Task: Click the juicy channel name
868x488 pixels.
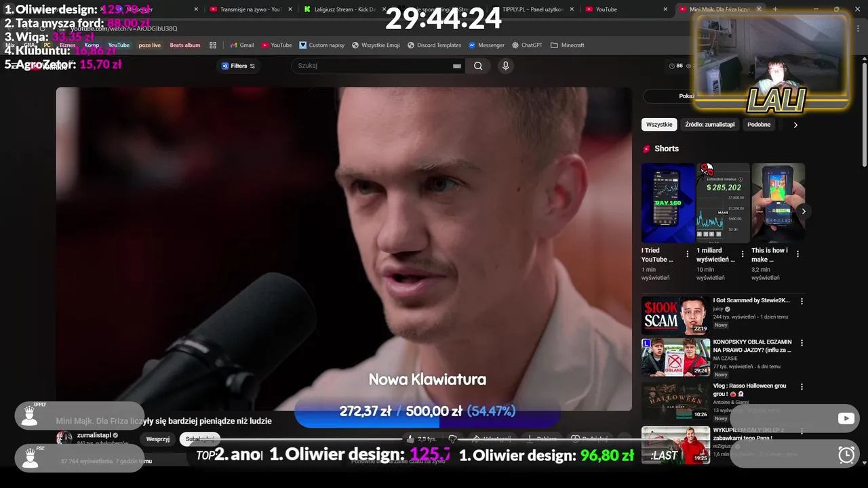Action: 717,309
